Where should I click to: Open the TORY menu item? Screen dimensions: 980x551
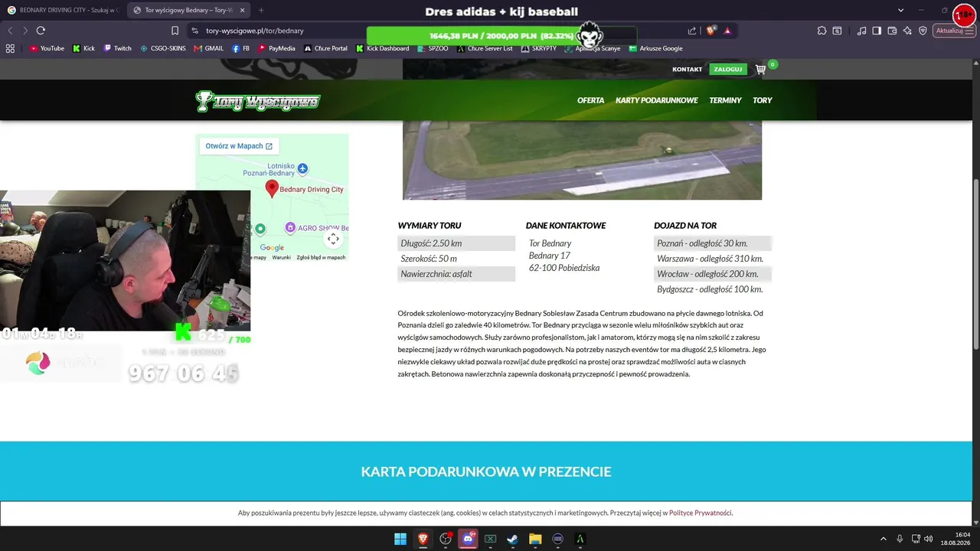[763, 100]
